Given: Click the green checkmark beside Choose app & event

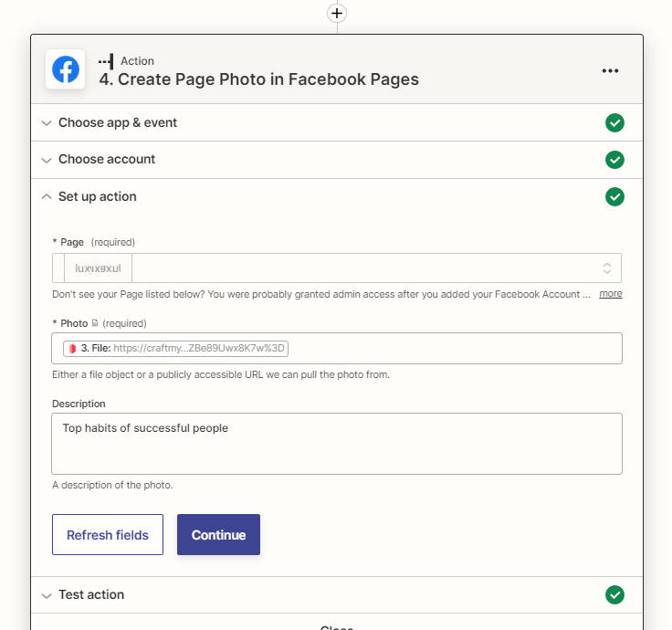Looking at the screenshot, I should point(614,123).
